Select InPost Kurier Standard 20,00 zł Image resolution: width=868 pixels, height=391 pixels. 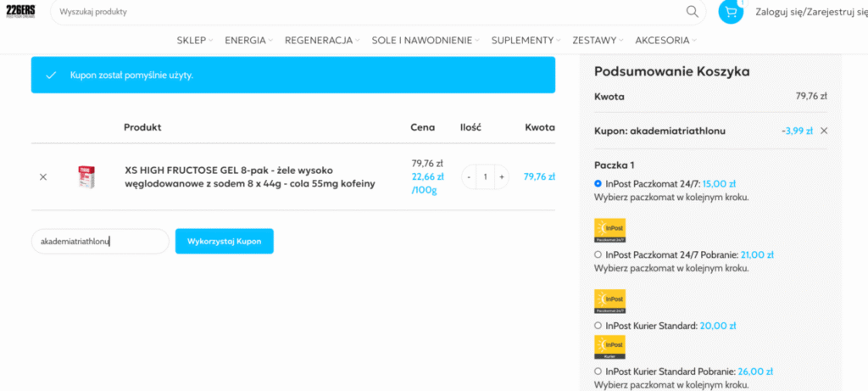(x=598, y=326)
